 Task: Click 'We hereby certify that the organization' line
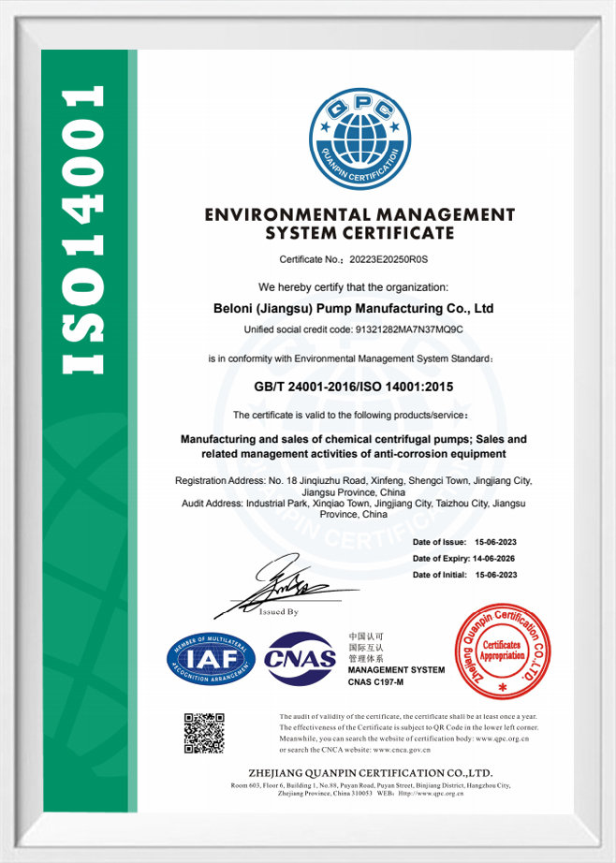[354, 287]
